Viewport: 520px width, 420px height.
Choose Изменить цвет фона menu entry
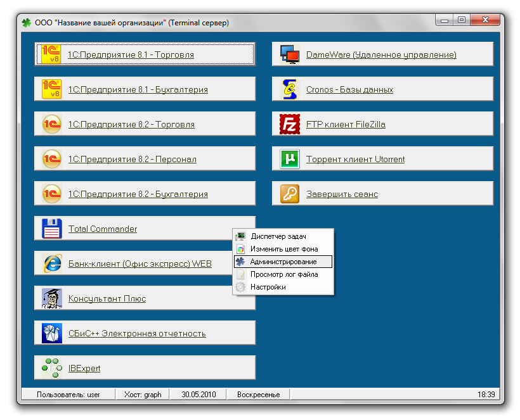283,249
